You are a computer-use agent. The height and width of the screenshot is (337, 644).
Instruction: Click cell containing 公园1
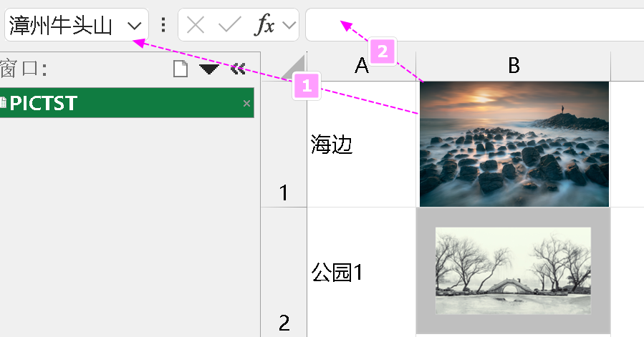tap(362, 272)
